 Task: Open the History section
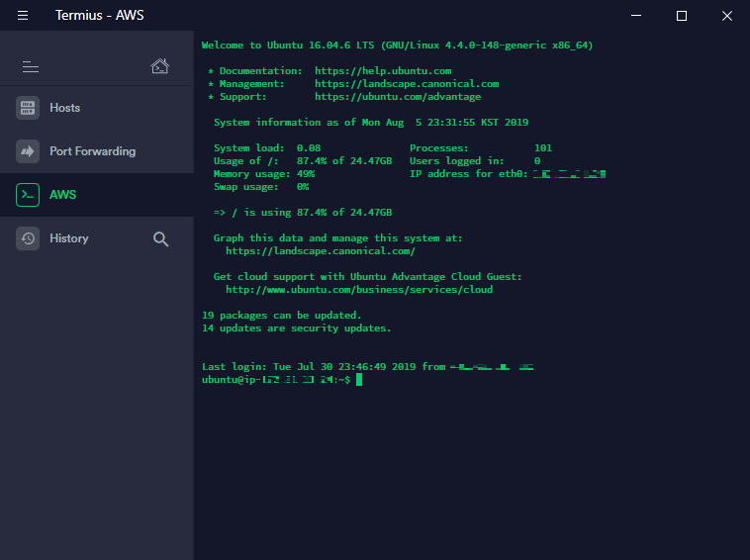pyautogui.click(x=97, y=238)
